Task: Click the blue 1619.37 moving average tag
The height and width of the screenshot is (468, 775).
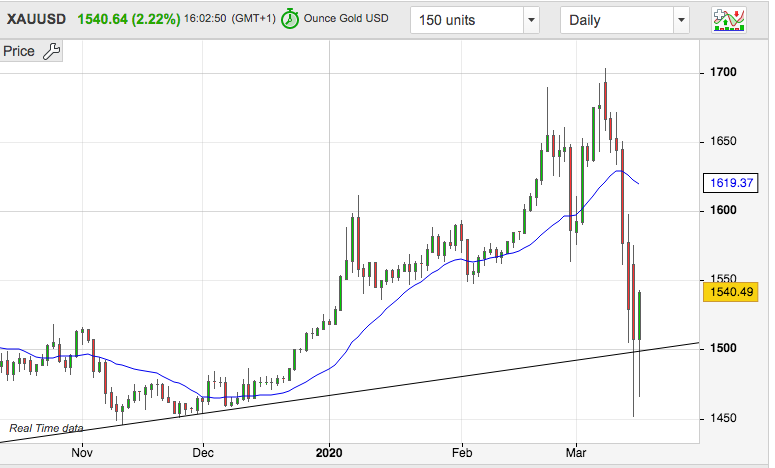Action: click(731, 183)
